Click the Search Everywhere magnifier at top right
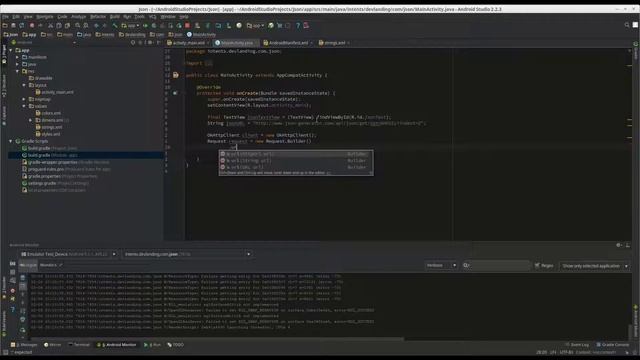 click(627, 25)
